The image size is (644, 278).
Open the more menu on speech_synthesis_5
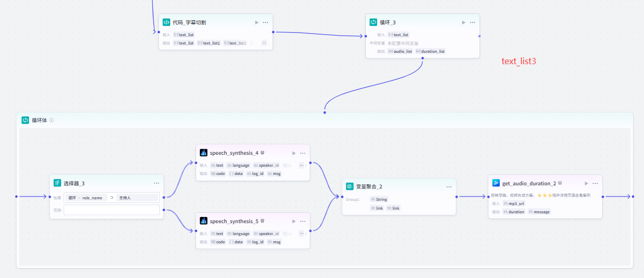[x=303, y=221]
